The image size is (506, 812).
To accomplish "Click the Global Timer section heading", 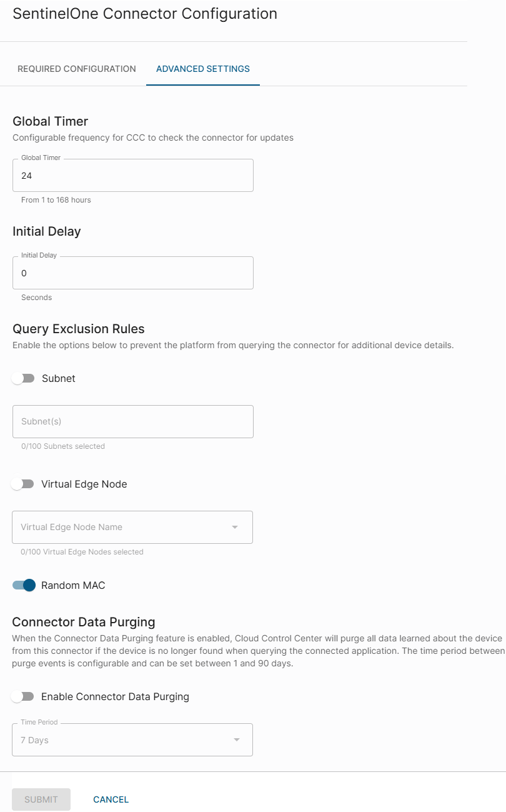I will pos(51,121).
